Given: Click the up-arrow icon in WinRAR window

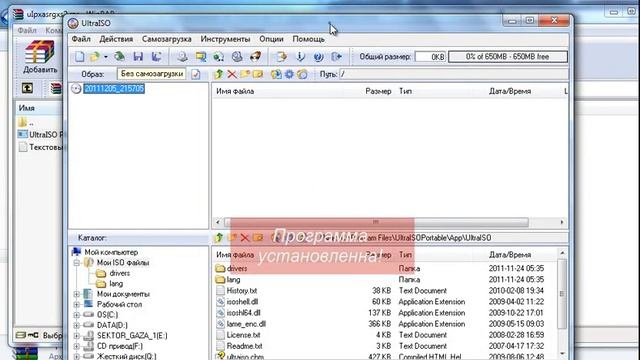Looking at the screenshot, I should pos(27,88).
